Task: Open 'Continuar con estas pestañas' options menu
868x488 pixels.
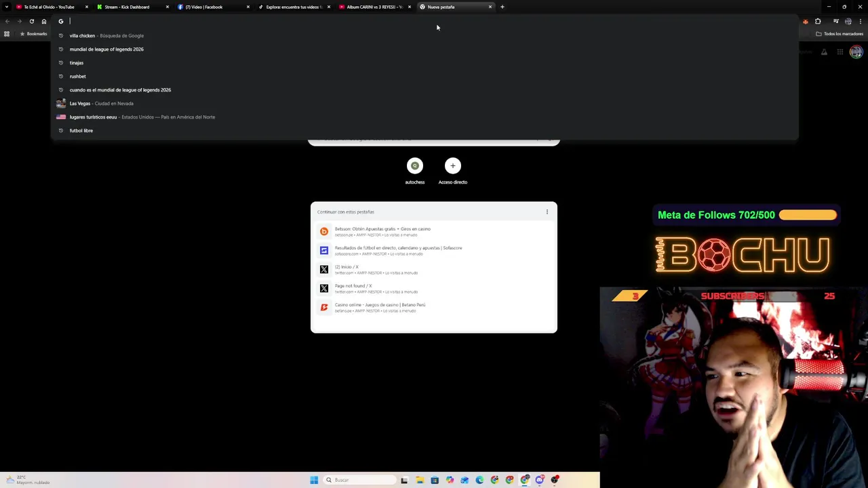Action: point(547,211)
